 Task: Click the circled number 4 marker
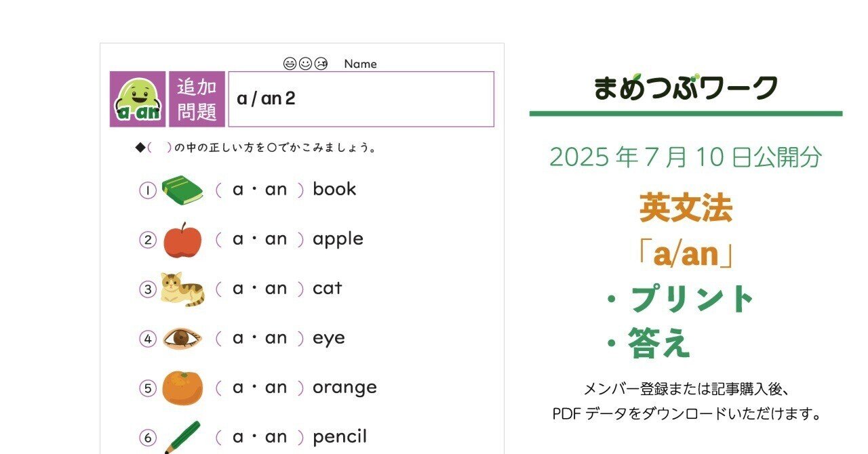tap(148, 339)
